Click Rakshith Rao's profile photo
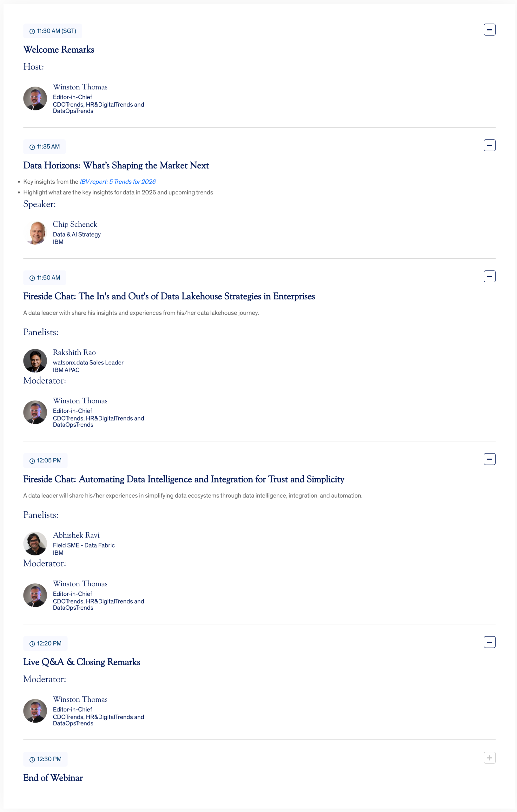 coord(35,361)
